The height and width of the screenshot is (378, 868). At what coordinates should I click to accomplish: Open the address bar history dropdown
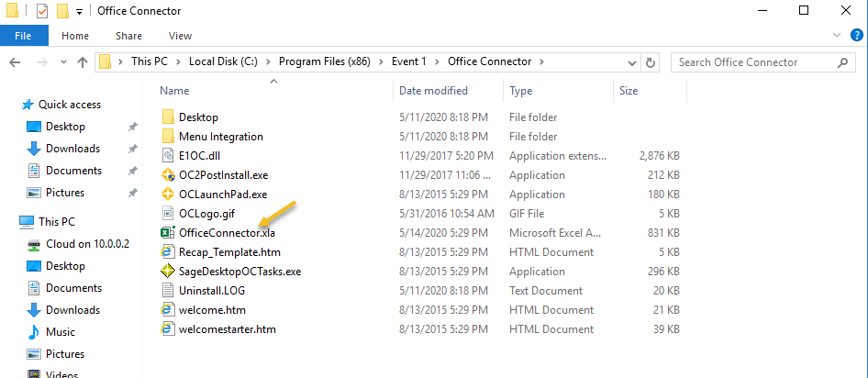coord(632,62)
